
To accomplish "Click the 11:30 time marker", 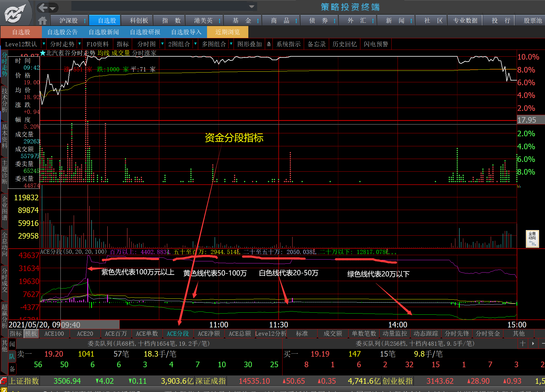I will (279, 325).
